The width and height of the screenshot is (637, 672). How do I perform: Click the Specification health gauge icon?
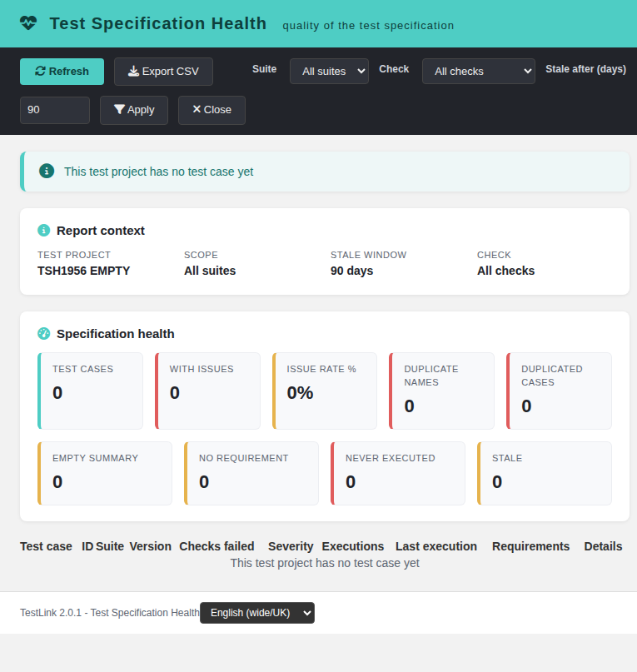[x=44, y=333]
